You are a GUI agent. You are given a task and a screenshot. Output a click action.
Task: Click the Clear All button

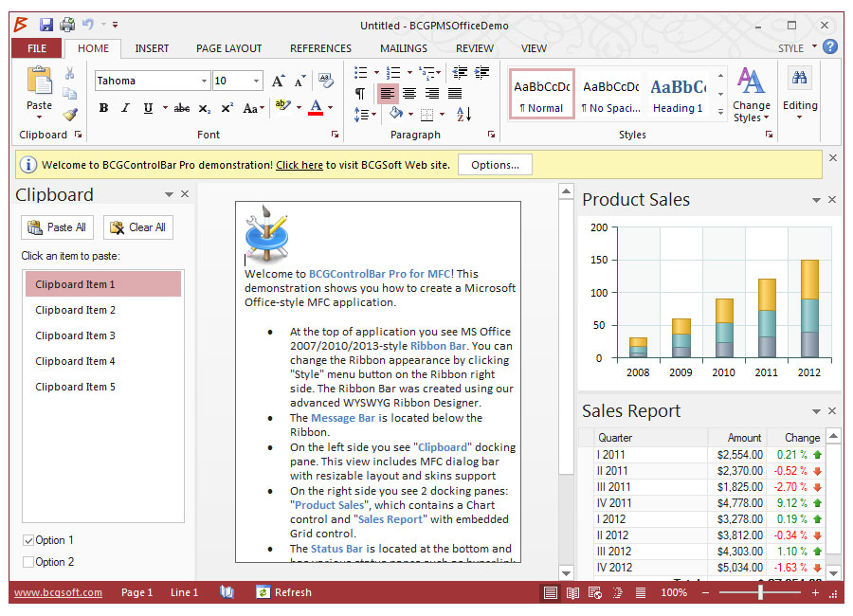pos(138,227)
